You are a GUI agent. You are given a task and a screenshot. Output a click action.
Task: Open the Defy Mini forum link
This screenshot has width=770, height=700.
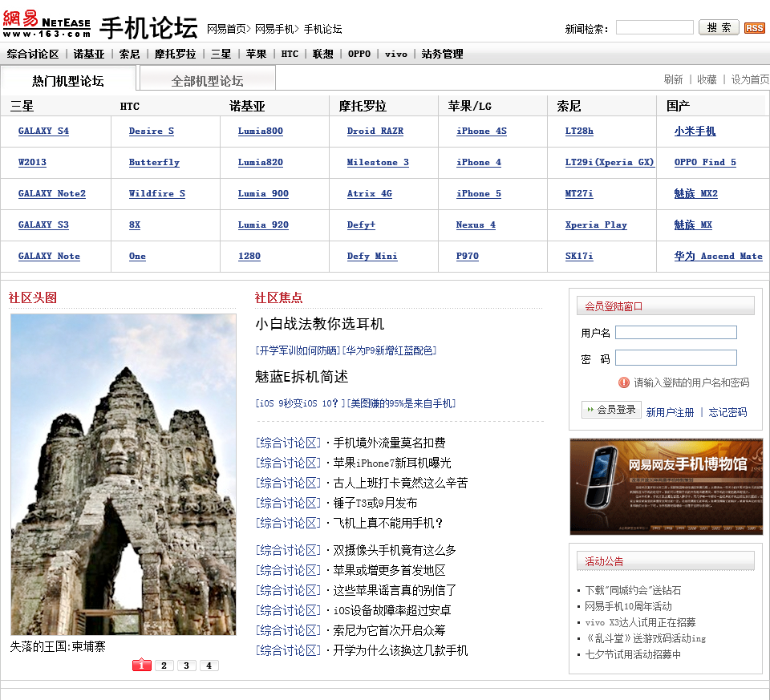point(372,257)
